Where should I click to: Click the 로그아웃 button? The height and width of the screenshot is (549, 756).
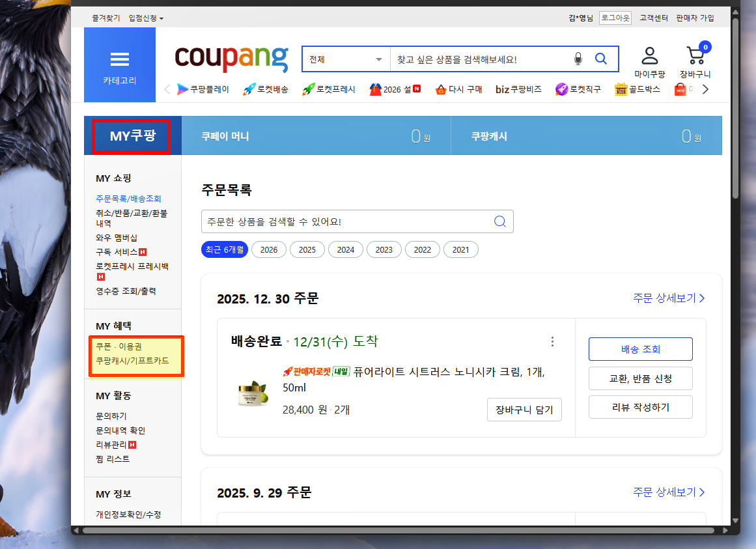tap(615, 18)
